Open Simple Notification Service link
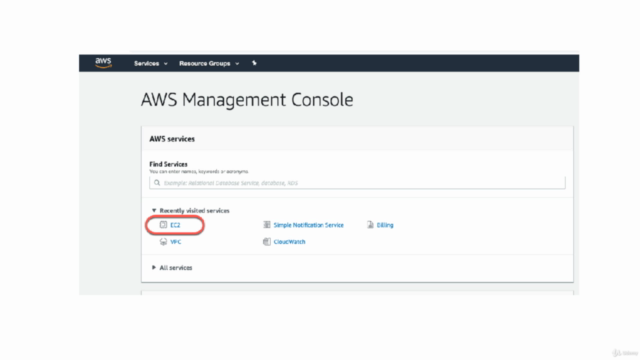The height and width of the screenshot is (360, 640). (x=309, y=225)
